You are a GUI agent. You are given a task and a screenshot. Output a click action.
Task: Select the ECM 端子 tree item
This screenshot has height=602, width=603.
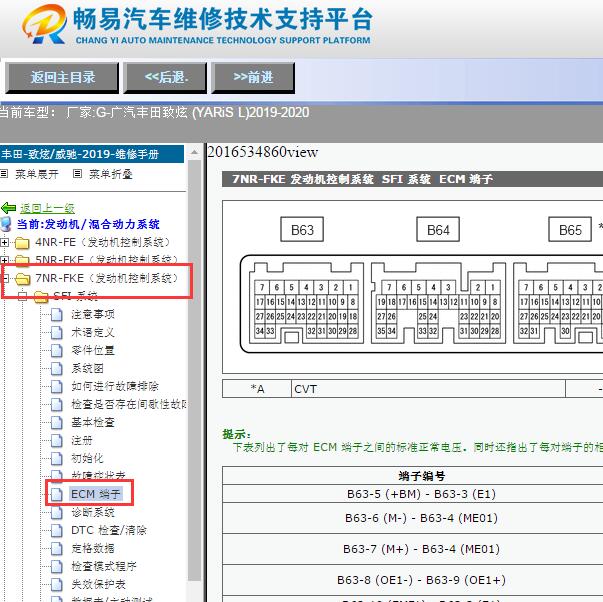[96, 494]
